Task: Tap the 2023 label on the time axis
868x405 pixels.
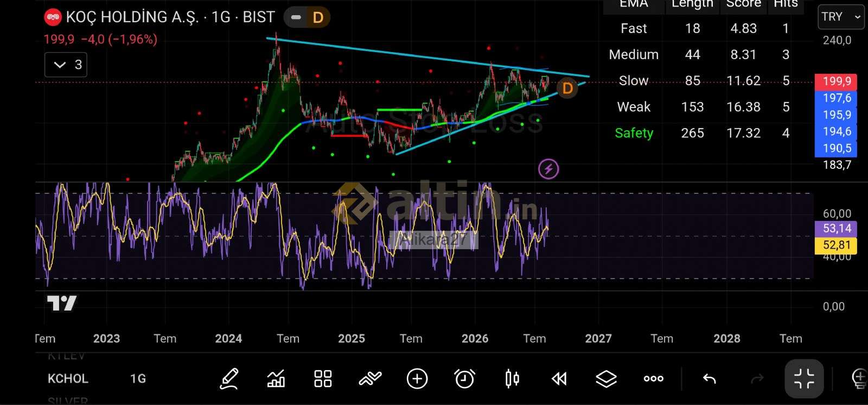Action: 106,339
